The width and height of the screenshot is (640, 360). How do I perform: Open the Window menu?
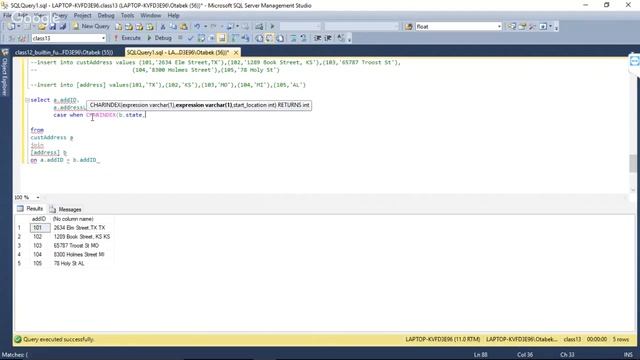(x=151, y=16)
